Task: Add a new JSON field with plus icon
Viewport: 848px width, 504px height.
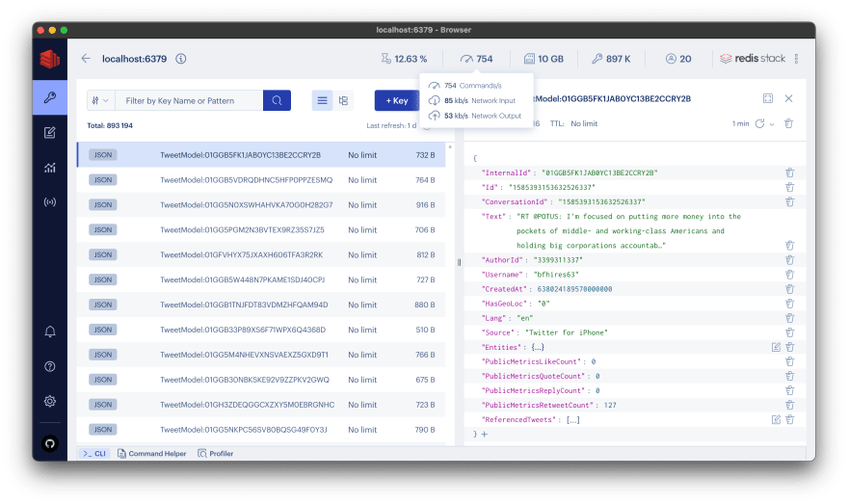Action: tap(485, 435)
